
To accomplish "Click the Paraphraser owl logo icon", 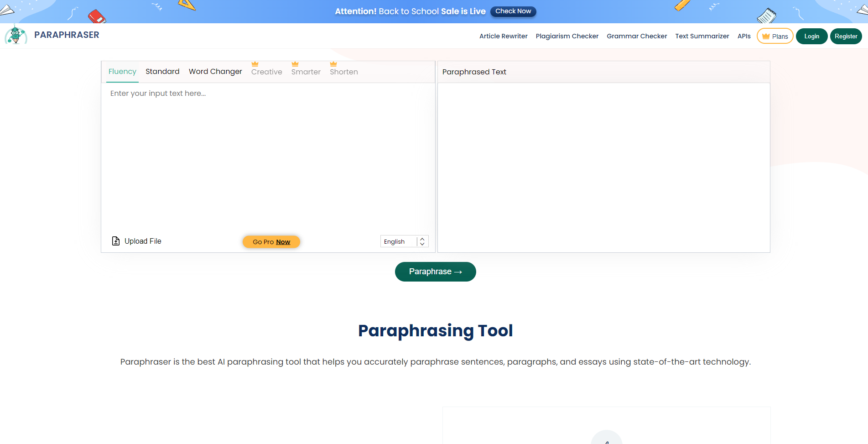I will click(16, 35).
